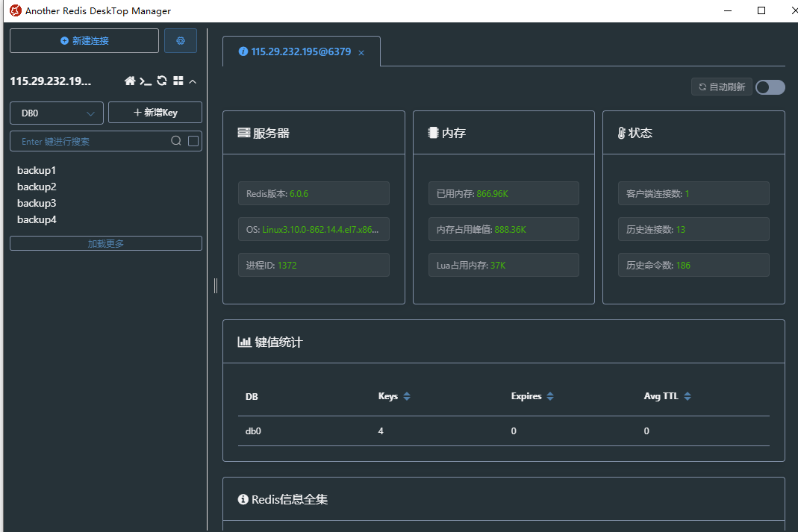This screenshot has width=798, height=532.
Task: Close the 115.29.232.195@6379 tab
Action: [361, 52]
